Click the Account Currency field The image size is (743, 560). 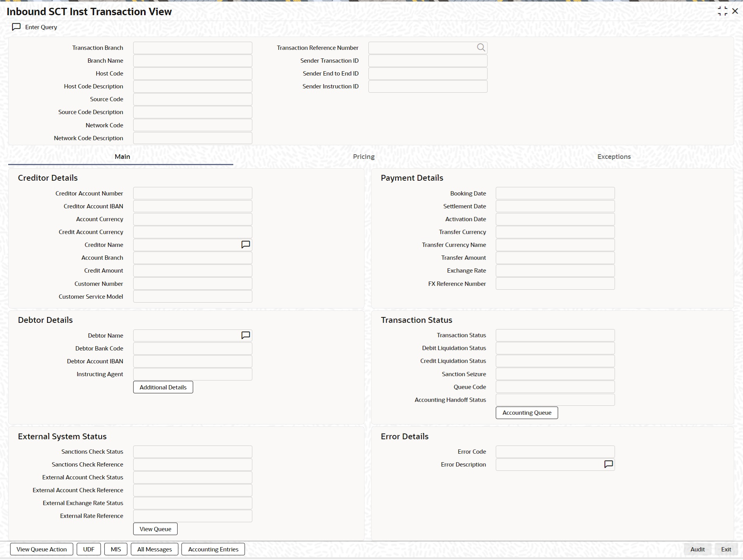pos(193,219)
